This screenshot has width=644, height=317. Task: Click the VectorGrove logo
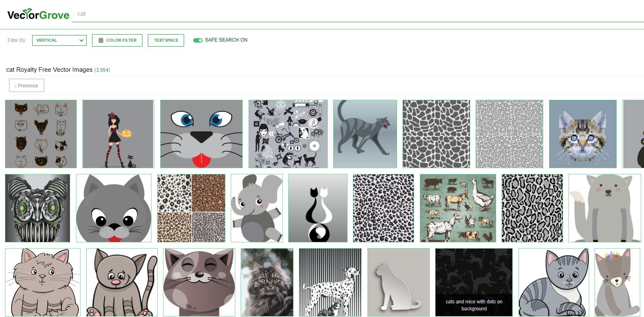(x=38, y=14)
